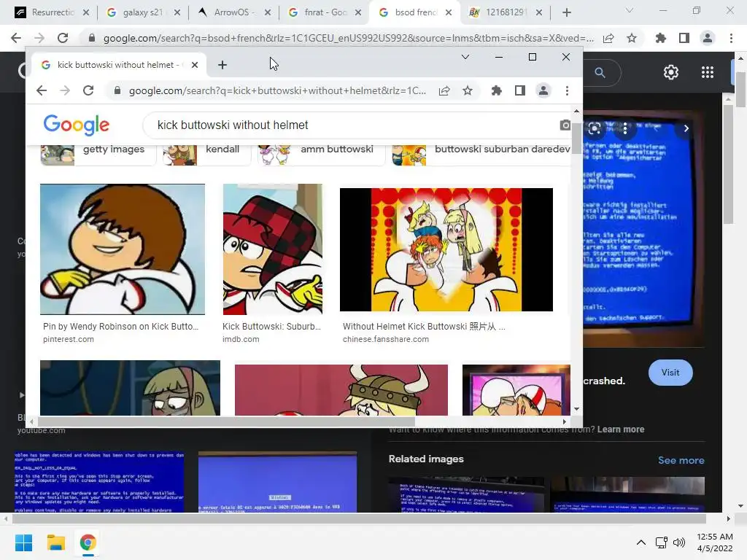Click the search magnifier in the background page
Viewport: 747px width, 560px height.
[600, 73]
